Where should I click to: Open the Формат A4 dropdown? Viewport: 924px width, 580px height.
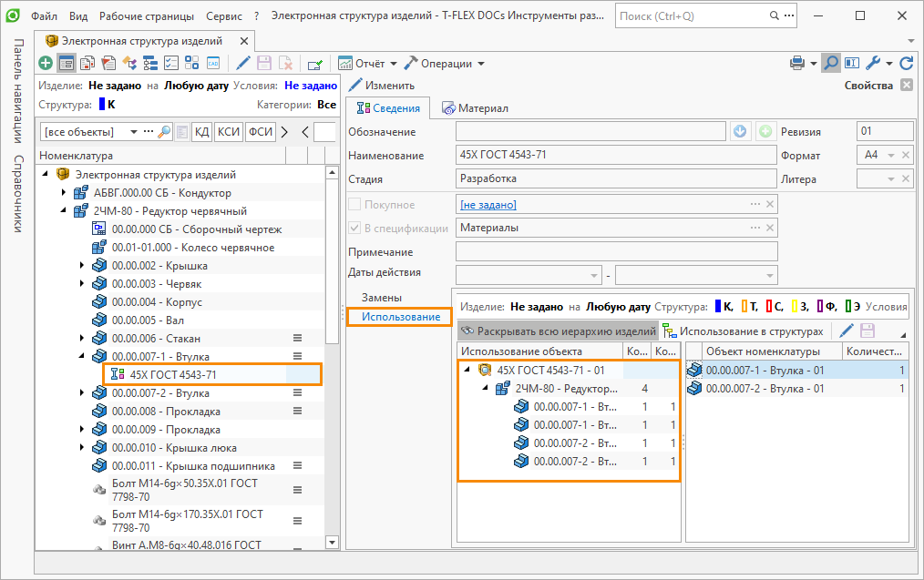[892, 156]
